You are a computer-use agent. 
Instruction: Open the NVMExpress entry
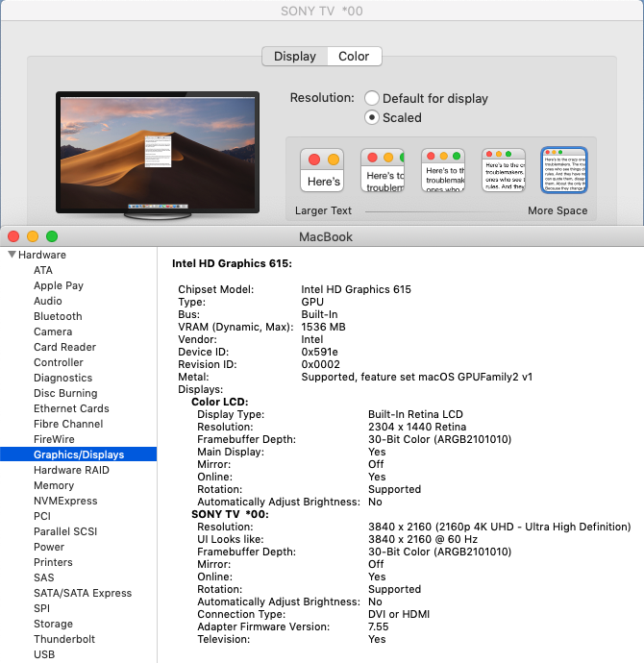pos(65,501)
